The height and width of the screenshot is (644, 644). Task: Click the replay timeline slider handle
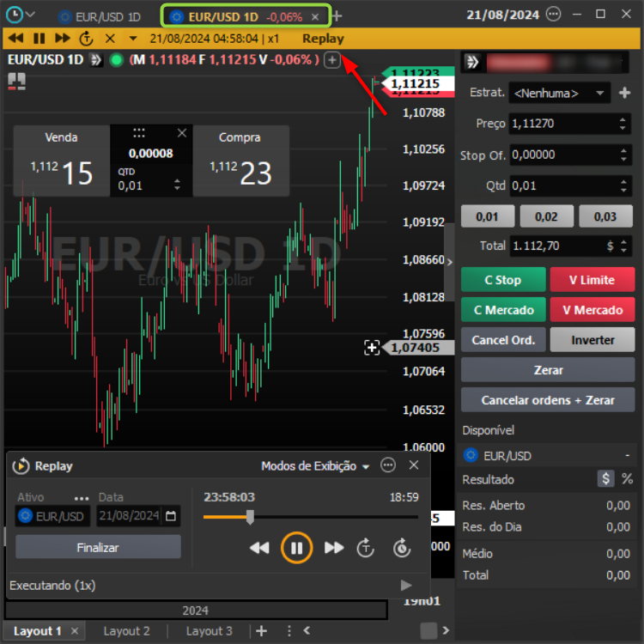point(250,517)
